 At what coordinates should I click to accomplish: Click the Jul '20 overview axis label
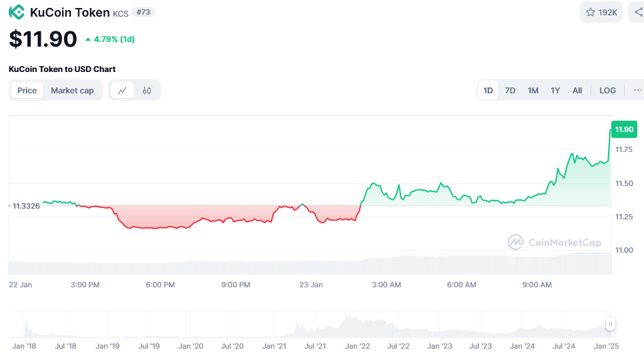(x=232, y=346)
